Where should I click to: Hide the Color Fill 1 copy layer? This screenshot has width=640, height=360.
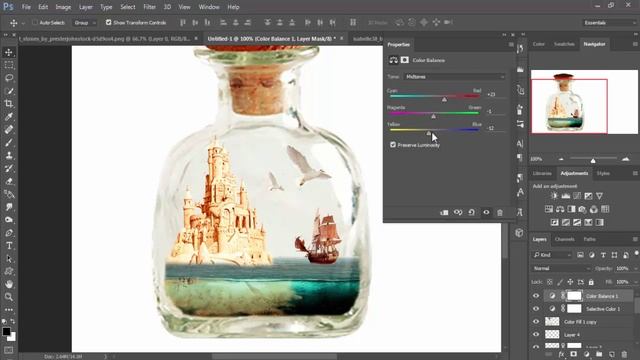pyautogui.click(x=536, y=322)
